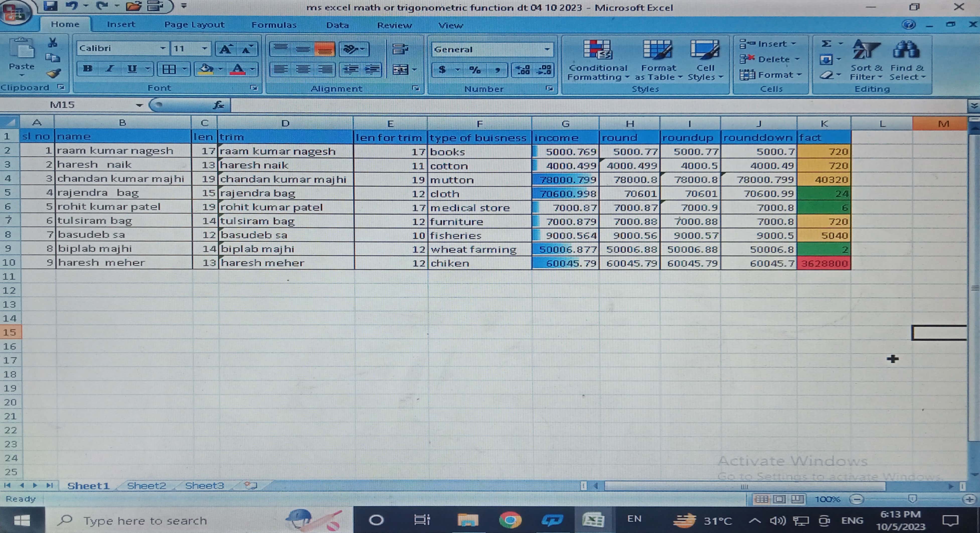Open Chrome from the Windows taskbar
Image resolution: width=980 pixels, height=533 pixels.
510,520
